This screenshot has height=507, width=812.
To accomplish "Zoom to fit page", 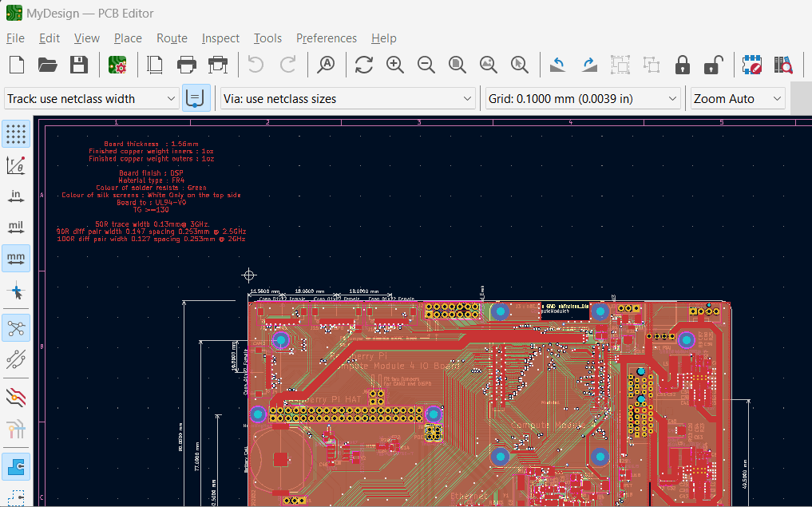I will [457, 65].
